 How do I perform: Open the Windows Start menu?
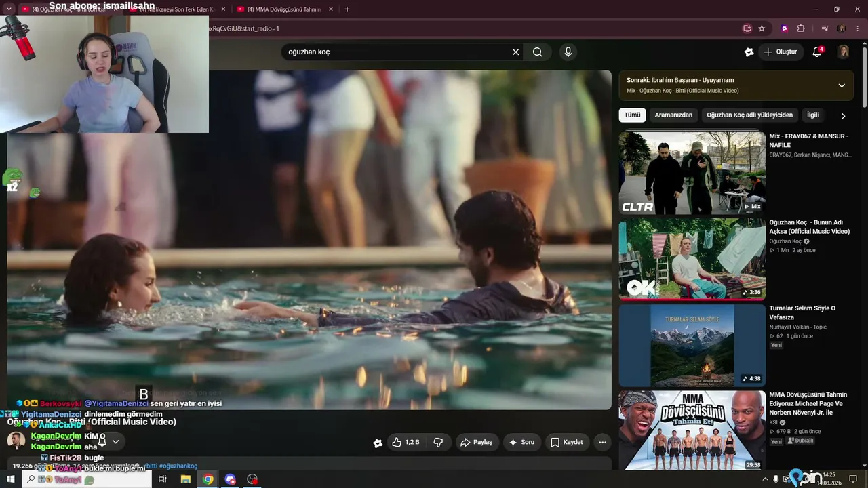pyautogui.click(x=11, y=479)
